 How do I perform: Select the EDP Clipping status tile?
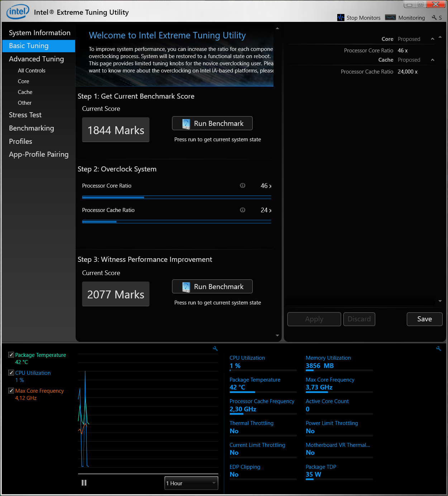pyautogui.click(x=263, y=472)
